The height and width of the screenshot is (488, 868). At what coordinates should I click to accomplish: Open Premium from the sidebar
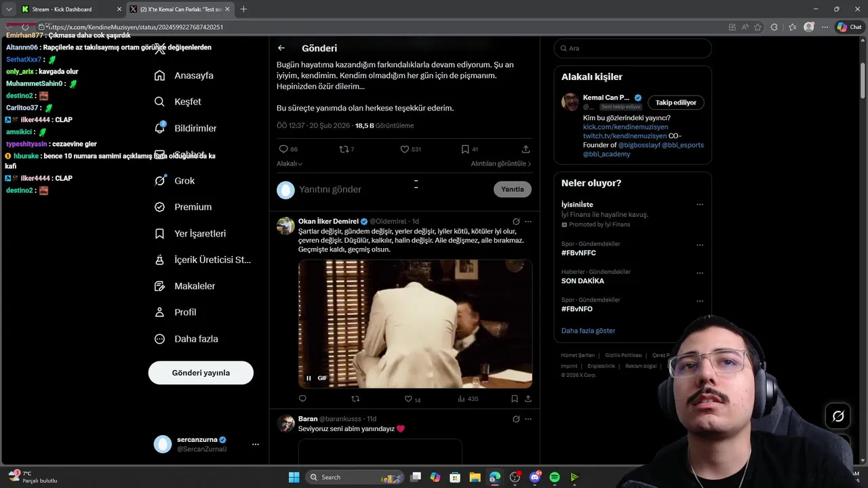click(x=183, y=207)
